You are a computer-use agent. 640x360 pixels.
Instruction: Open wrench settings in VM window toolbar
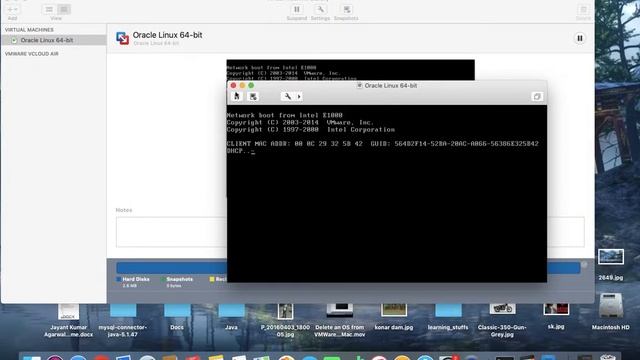(x=287, y=96)
